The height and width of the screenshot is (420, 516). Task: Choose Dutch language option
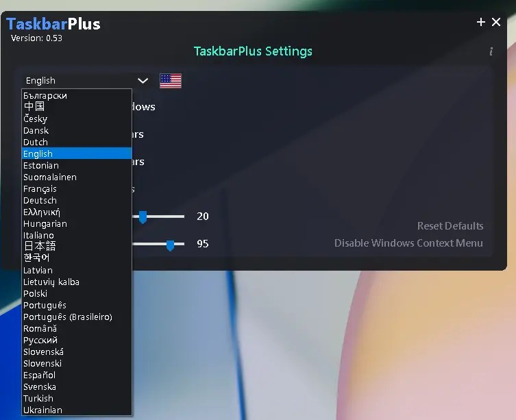tap(77, 142)
